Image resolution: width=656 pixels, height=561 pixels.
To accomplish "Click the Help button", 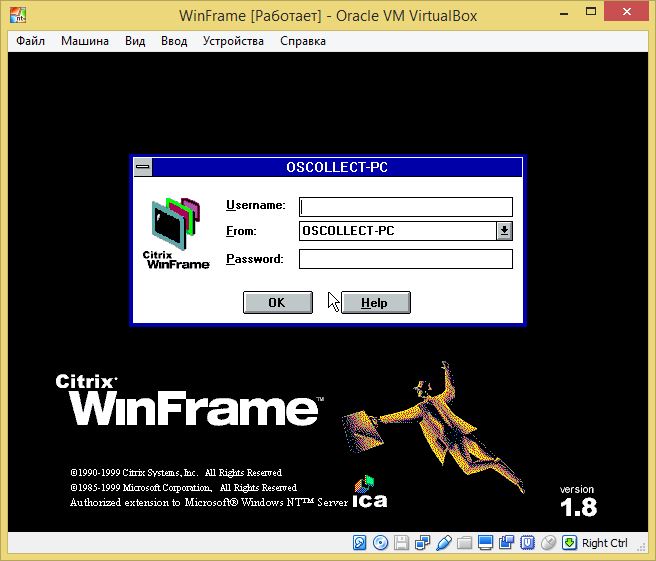I will point(376,302).
